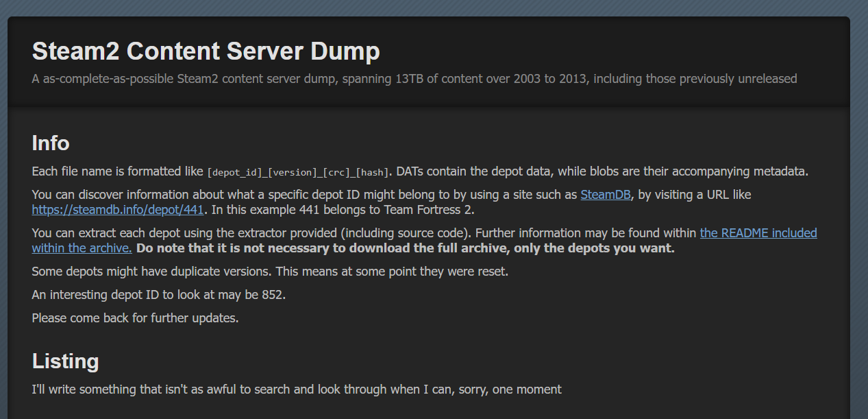Open the SteamDB link
Viewport: 868px width, 419px height.
click(605, 195)
